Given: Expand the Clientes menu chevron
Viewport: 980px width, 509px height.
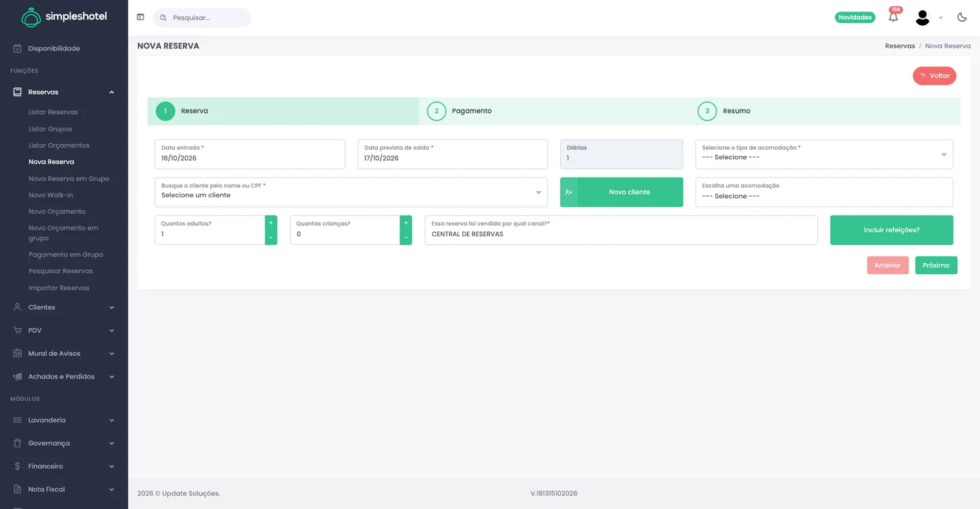Looking at the screenshot, I should pyautogui.click(x=112, y=308).
